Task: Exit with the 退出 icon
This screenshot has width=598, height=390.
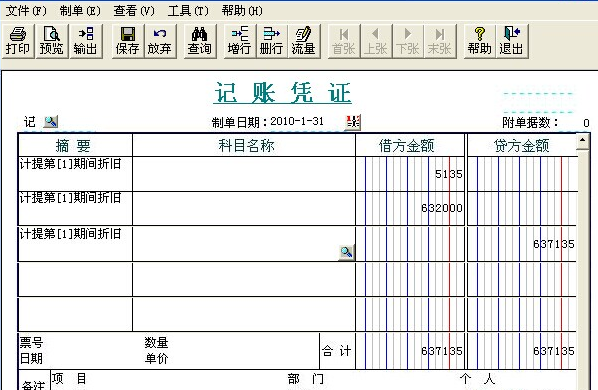Action: pyautogui.click(x=512, y=41)
